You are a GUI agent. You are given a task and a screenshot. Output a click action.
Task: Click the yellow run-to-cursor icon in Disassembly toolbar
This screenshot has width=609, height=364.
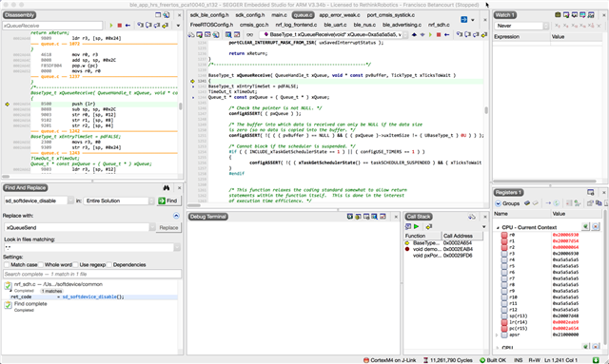165,26
